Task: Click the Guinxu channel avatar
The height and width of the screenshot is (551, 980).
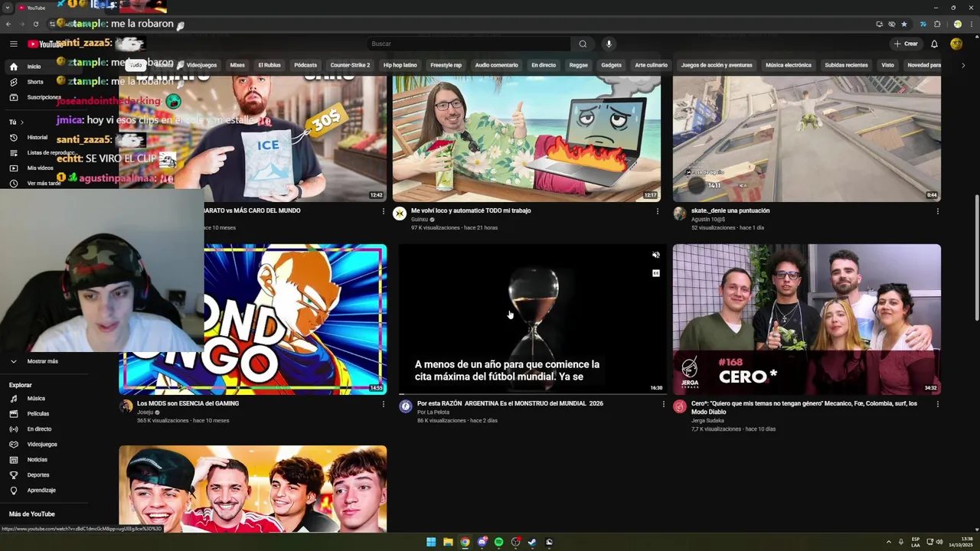Action: (400, 214)
